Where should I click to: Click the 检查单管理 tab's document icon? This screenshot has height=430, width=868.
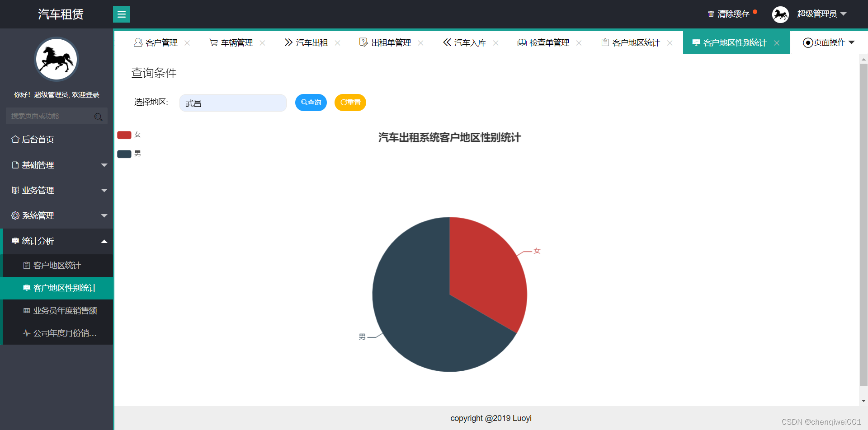pos(522,42)
